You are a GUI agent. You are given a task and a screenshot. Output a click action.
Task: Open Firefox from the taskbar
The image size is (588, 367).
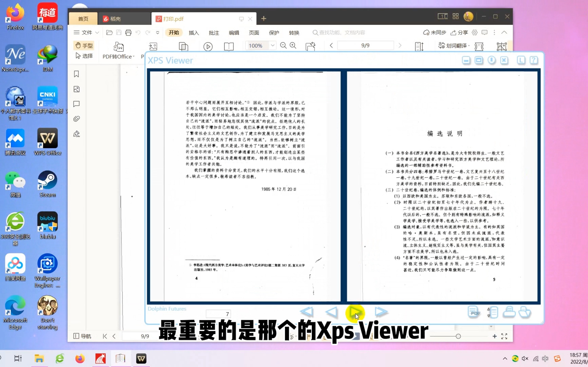pos(80,358)
